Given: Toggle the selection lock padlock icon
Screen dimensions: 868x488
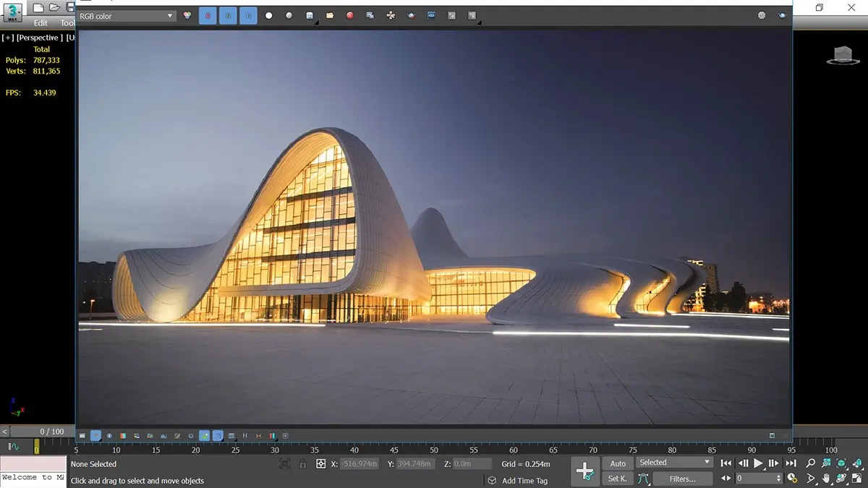Looking at the screenshot, I should click(x=302, y=464).
